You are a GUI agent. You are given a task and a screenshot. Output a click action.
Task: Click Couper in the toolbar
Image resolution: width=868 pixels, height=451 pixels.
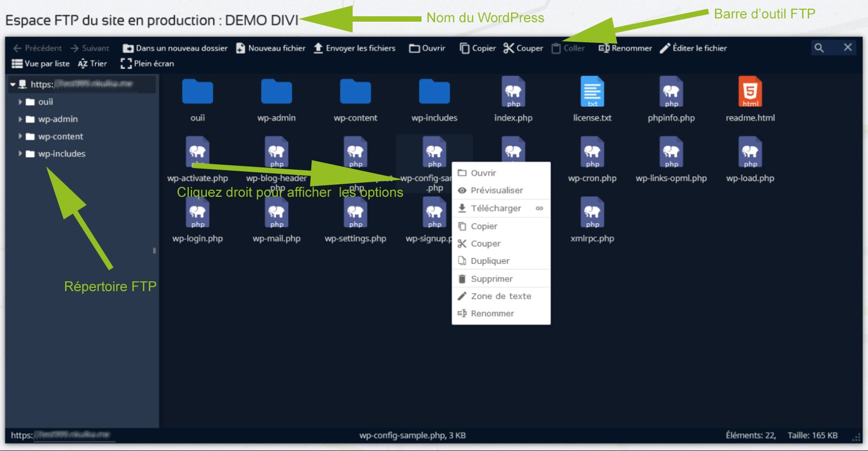(524, 48)
